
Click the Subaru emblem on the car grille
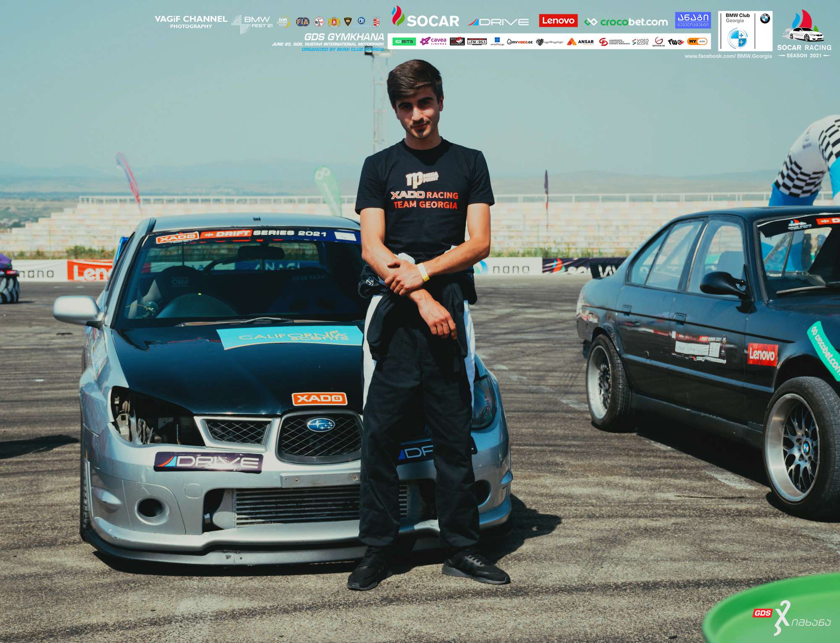pyautogui.click(x=320, y=425)
